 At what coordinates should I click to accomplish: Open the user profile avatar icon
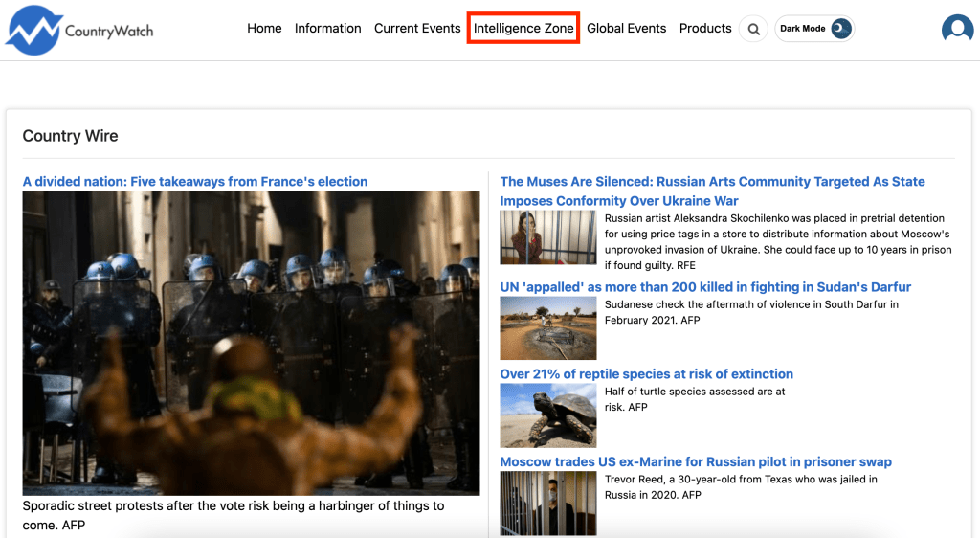tap(957, 29)
